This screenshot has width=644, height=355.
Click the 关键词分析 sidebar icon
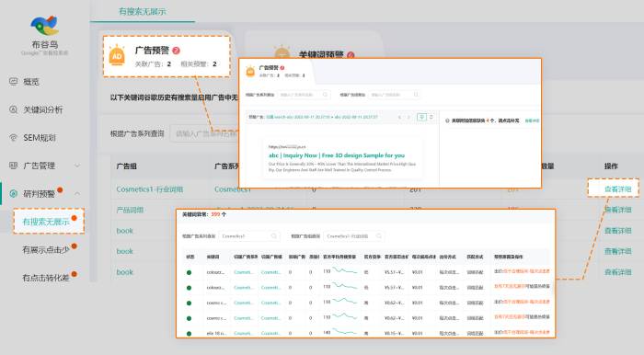coord(14,109)
